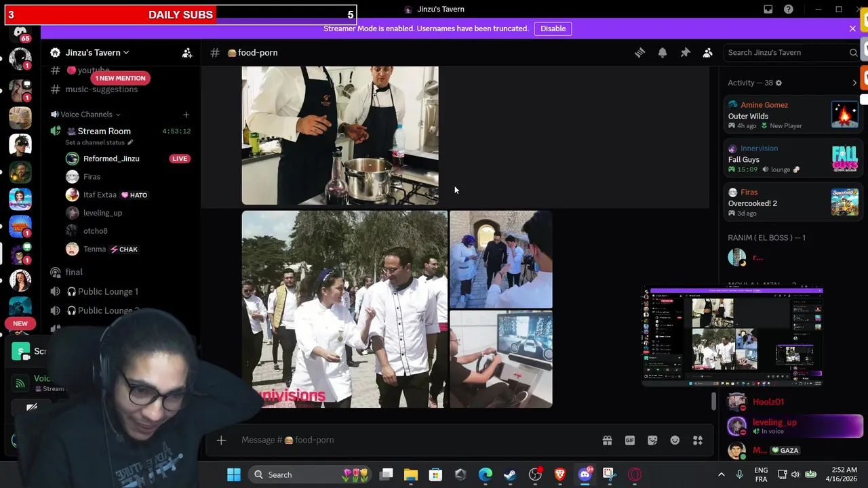Open File Explorer from the taskbar
This screenshot has width=868, height=488.
point(411,474)
